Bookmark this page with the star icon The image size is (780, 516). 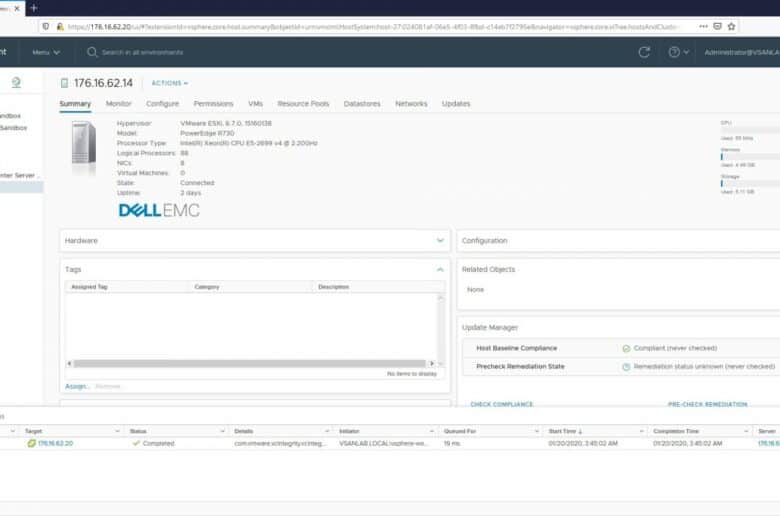tap(731, 26)
